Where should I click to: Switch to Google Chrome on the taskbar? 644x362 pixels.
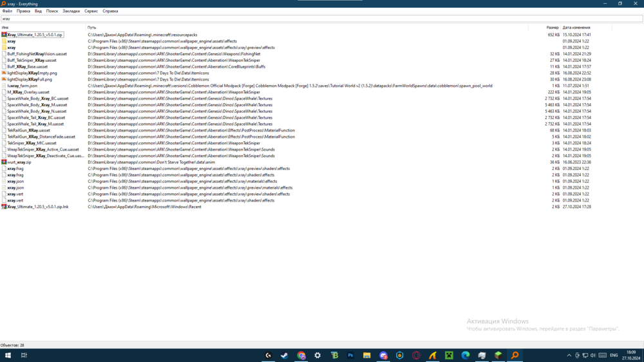[x=301, y=356]
